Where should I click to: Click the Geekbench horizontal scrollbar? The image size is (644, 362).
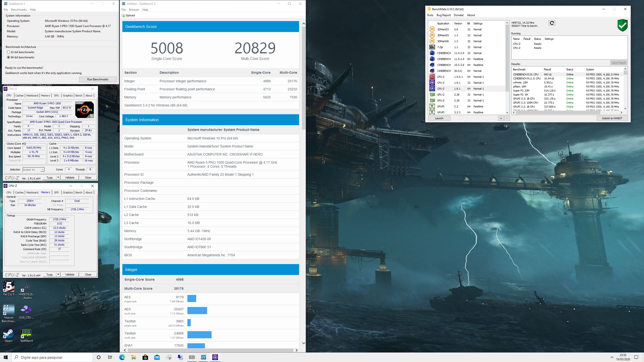211,350
